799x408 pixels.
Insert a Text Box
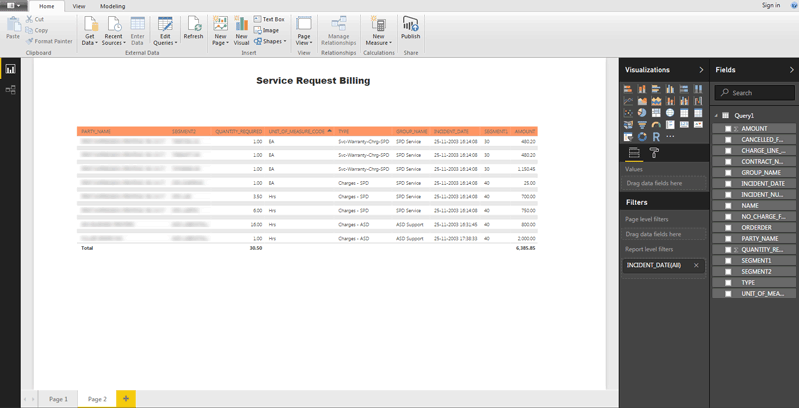click(270, 19)
